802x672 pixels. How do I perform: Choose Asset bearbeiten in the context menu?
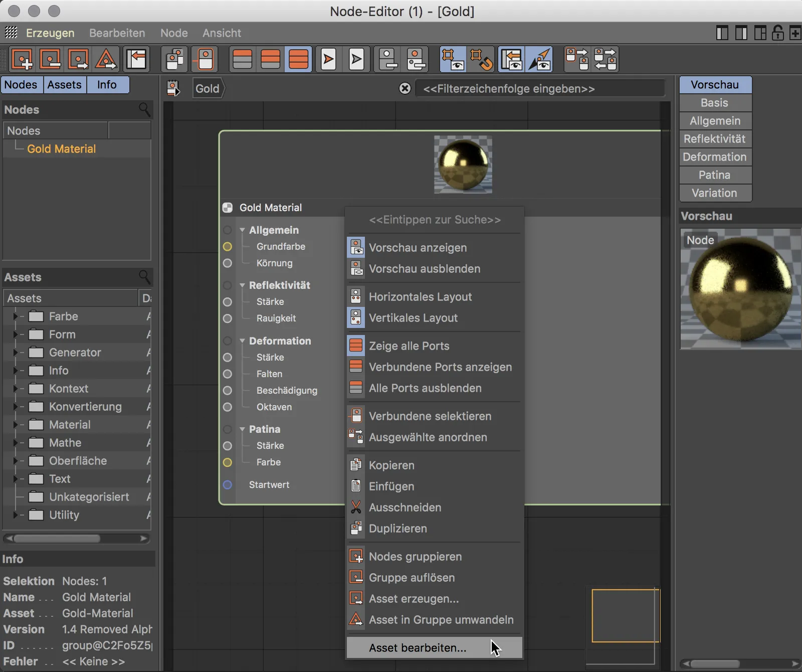click(x=417, y=647)
